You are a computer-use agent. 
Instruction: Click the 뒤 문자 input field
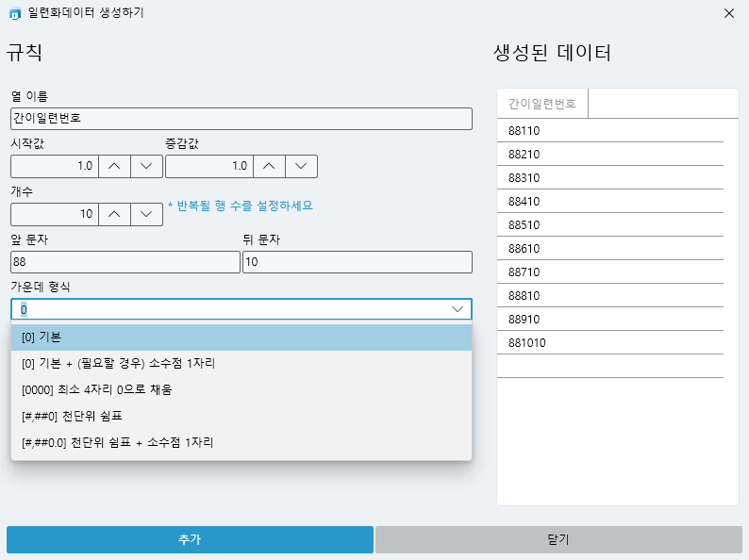[x=358, y=262]
